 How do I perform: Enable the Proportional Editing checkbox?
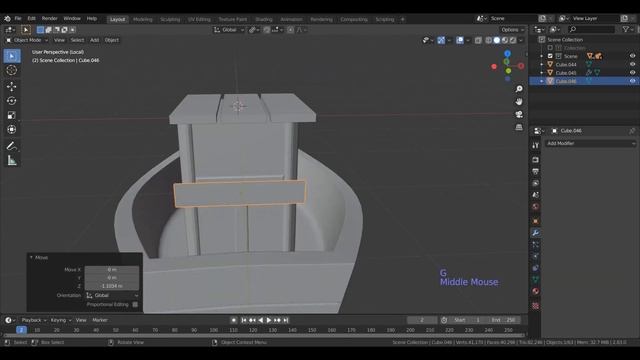point(135,304)
